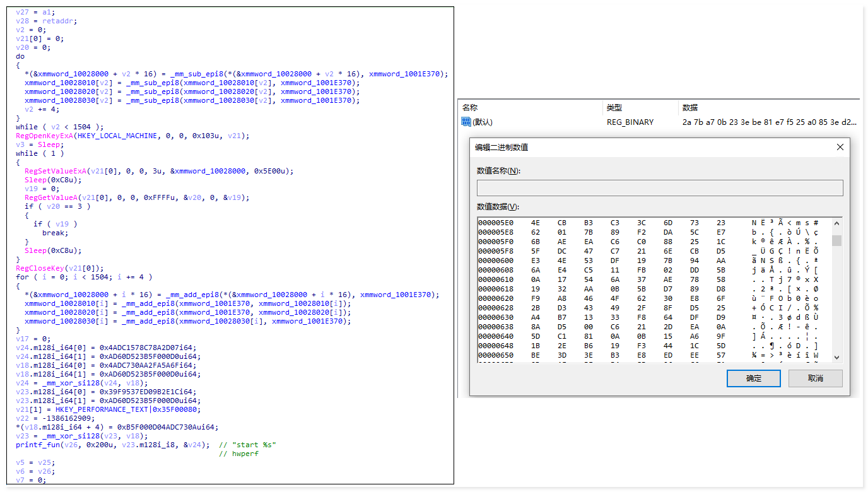Click the RegSetValueExA call in code
The width and height of the screenshot is (868, 492).
pos(159,171)
